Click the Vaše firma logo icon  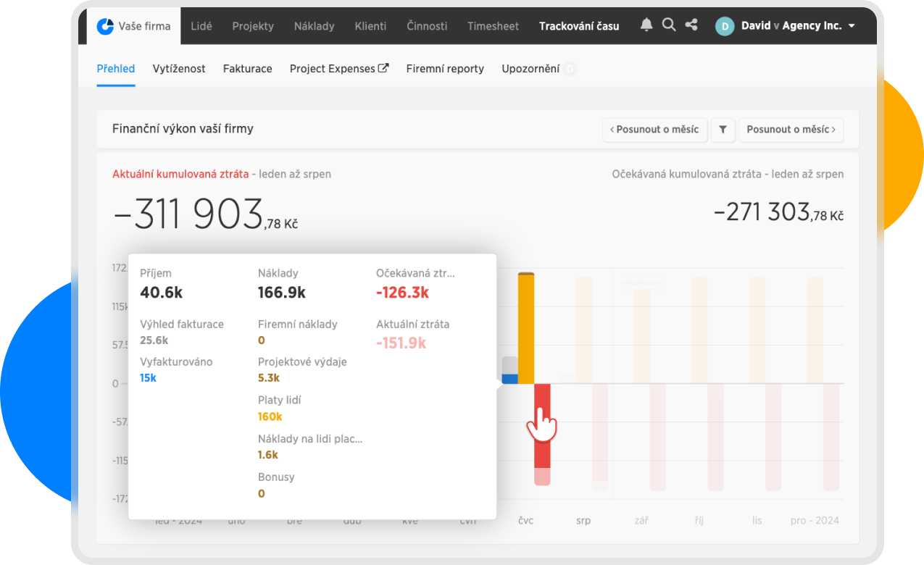(106, 26)
